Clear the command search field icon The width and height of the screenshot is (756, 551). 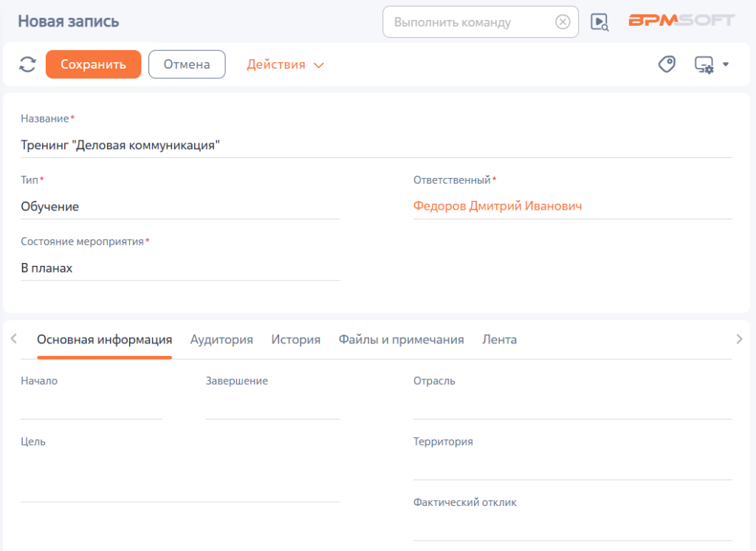[562, 21]
